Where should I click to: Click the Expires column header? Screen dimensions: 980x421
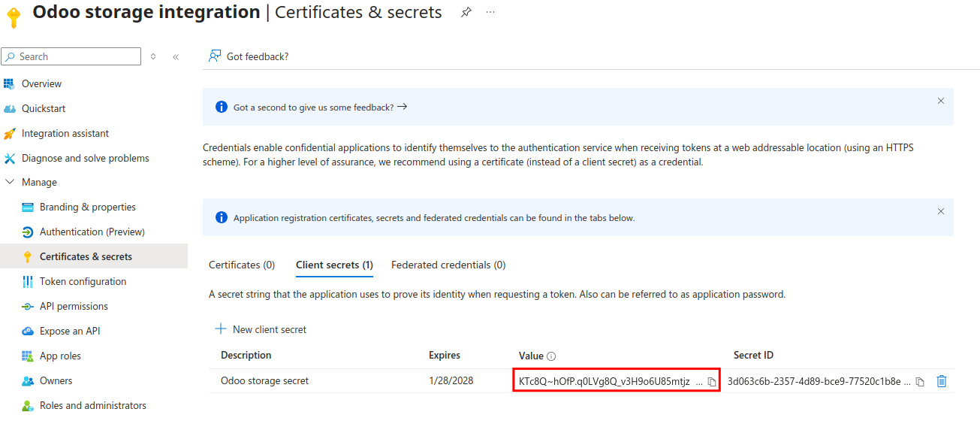[445, 355]
